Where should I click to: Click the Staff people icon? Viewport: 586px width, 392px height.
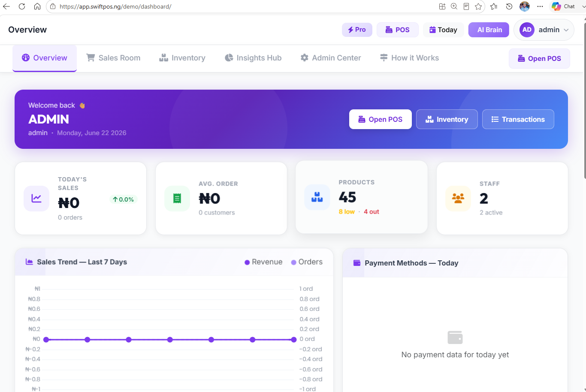pyautogui.click(x=458, y=199)
